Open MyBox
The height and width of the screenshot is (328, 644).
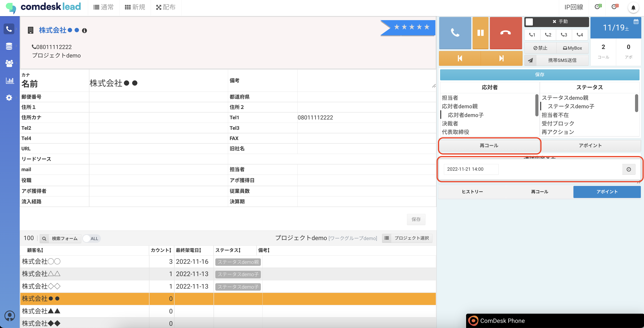572,48
